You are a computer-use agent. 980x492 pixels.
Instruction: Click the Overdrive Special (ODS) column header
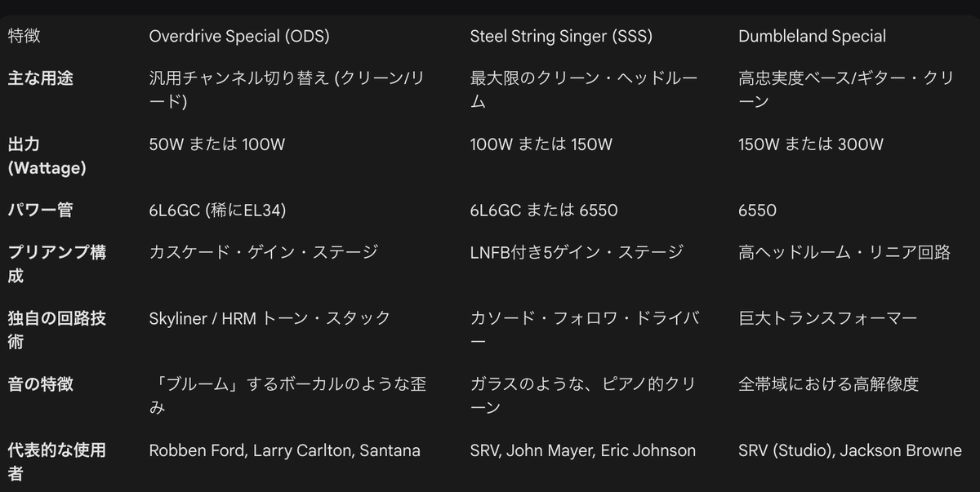click(239, 37)
